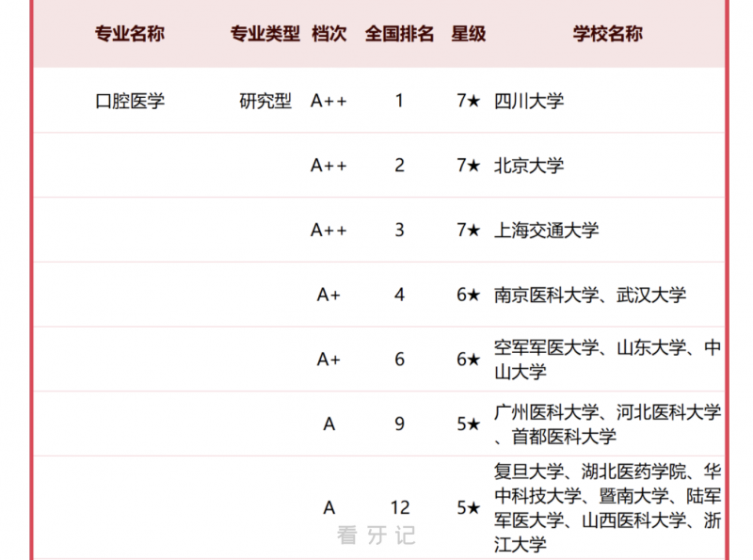Viewport: 753px width, 560px height.
Task: Select the A+ grade in rank 6 row
Action: tap(328, 360)
